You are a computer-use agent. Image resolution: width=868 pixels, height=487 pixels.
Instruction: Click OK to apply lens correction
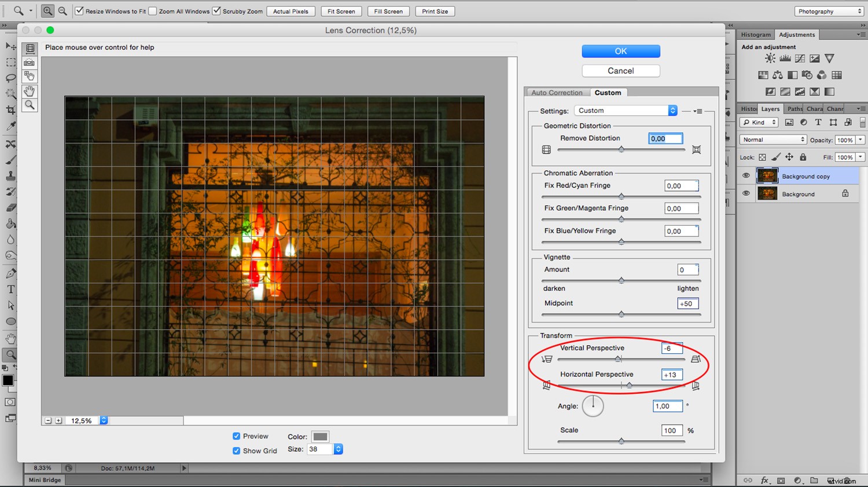point(620,51)
